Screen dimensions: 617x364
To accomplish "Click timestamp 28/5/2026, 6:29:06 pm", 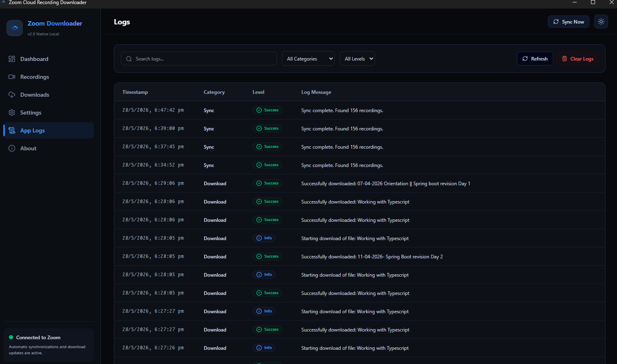I will [x=153, y=183].
